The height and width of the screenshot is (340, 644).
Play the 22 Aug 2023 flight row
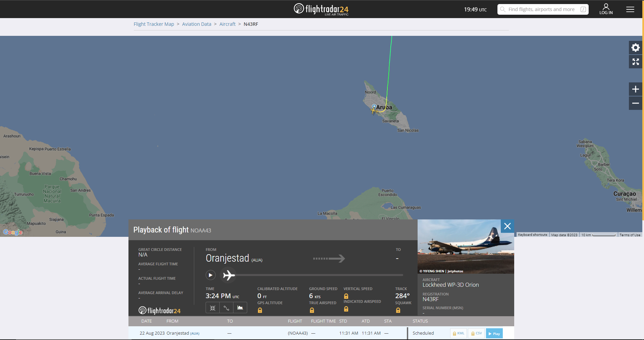(x=494, y=333)
